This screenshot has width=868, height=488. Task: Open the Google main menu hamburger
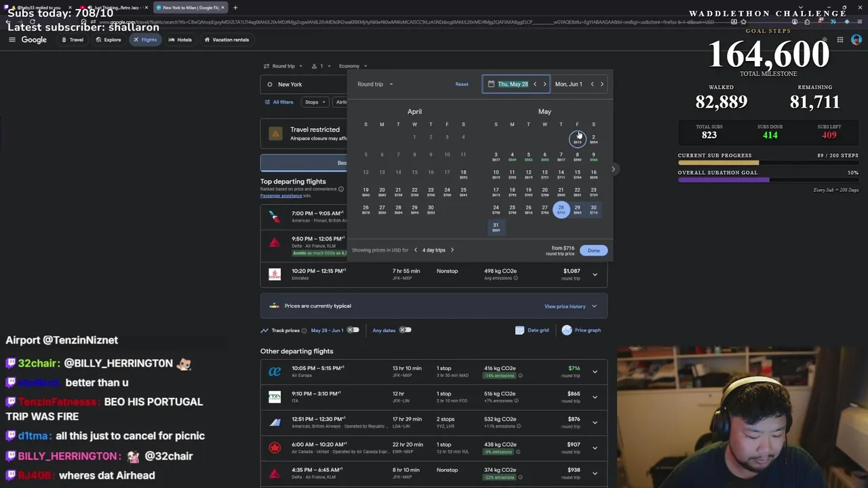point(12,39)
